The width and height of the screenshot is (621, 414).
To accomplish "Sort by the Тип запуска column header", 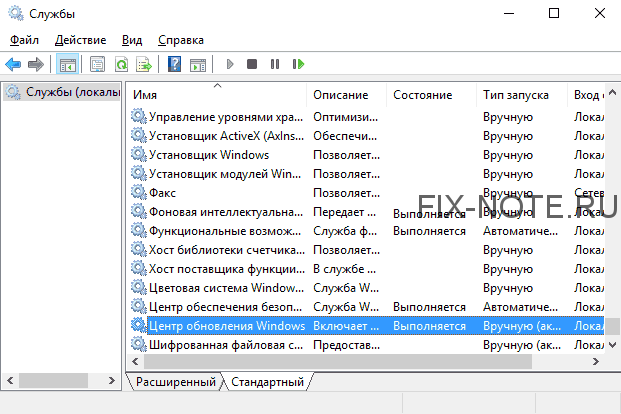I will pyautogui.click(x=522, y=95).
